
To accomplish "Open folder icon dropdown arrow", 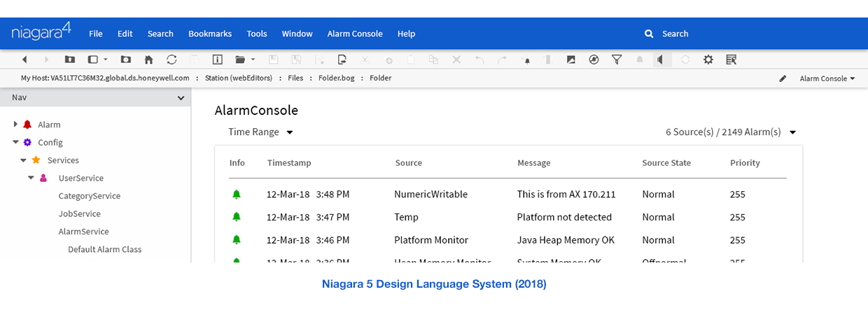I will pos(253,60).
